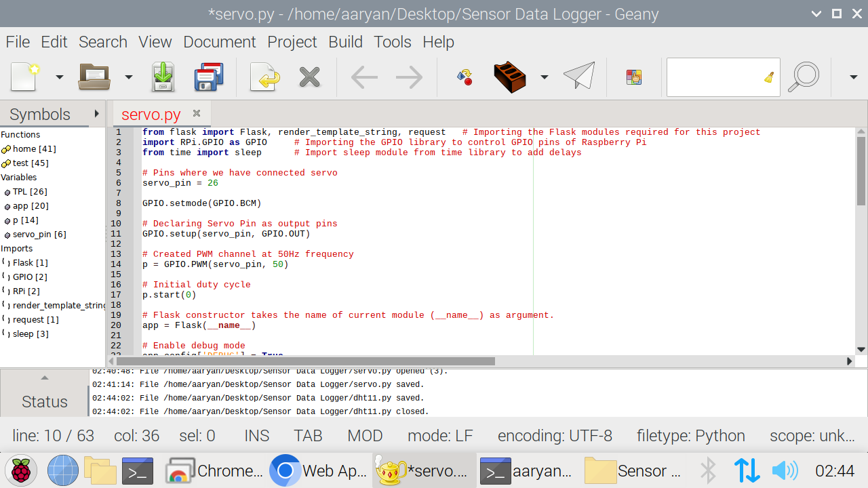Navigate forward one location arrow
The height and width of the screenshot is (488, 868).
click(x=409, y=77)
